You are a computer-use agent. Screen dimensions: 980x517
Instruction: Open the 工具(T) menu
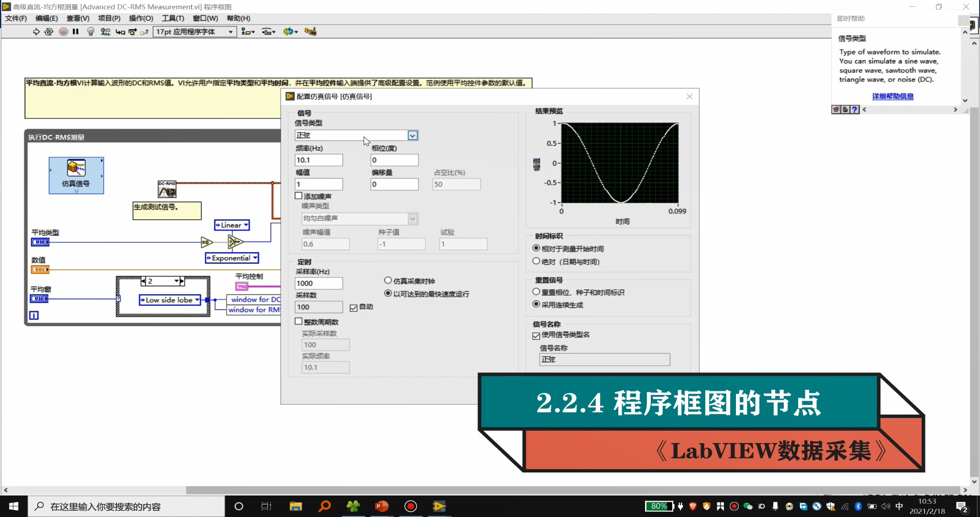[x=173, y=18]
